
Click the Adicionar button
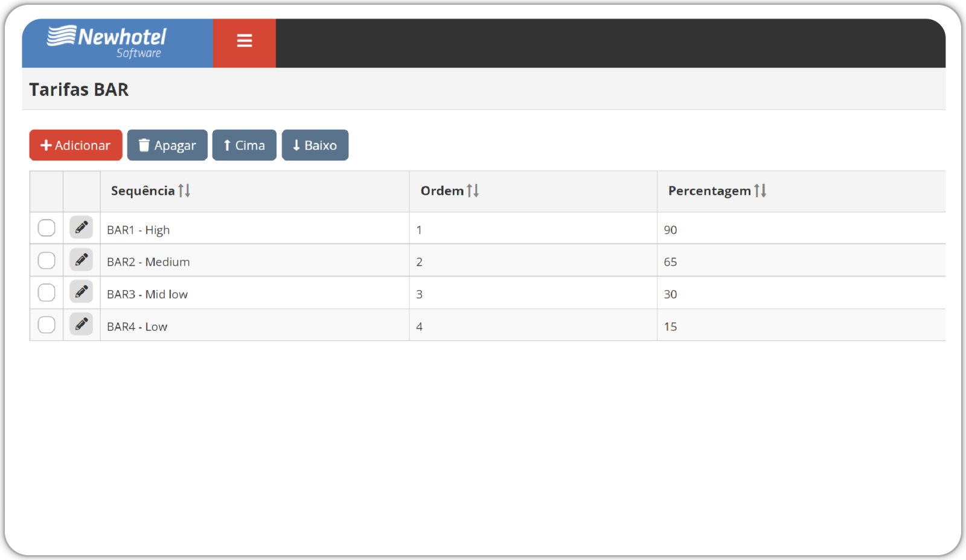75,145
